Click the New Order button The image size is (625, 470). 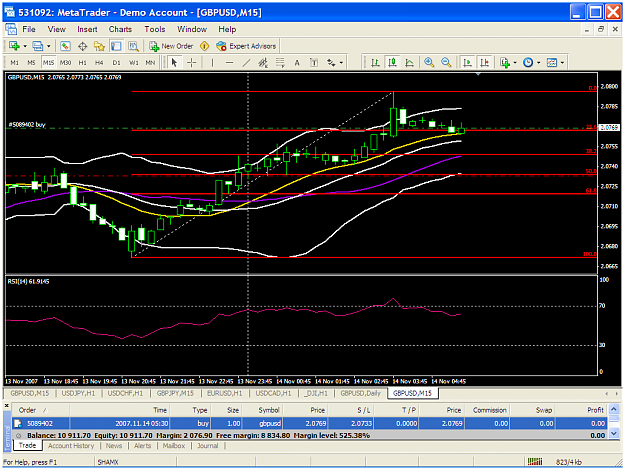(x=171, y=46)
